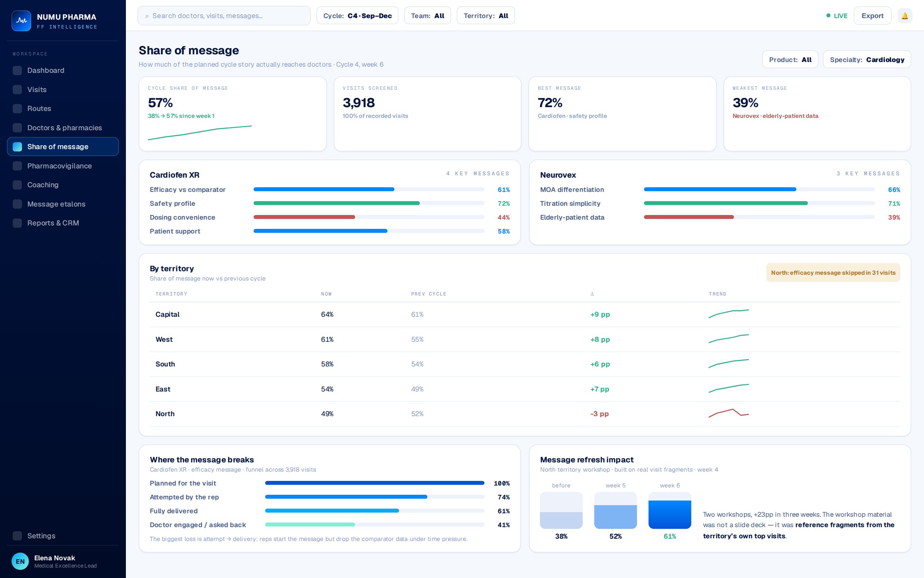Click the Dashboard sidebar icon

pyautogui.click(x=17, y=71)
